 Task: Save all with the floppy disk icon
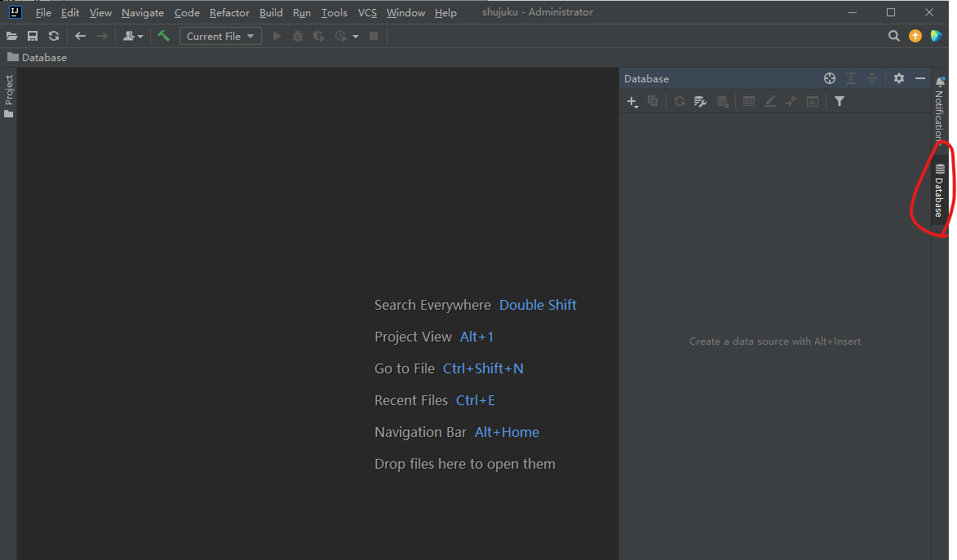click(33, 36)
